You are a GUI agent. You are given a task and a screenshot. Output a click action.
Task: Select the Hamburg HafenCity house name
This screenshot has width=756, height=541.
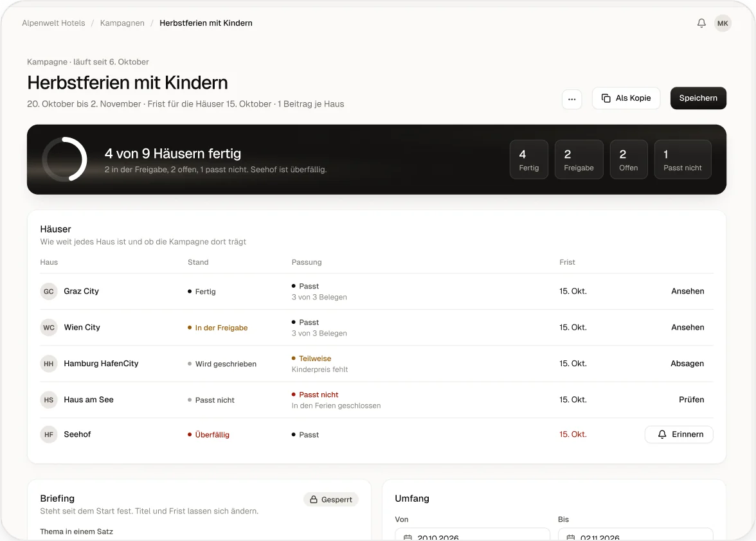[x=101, y=363]
